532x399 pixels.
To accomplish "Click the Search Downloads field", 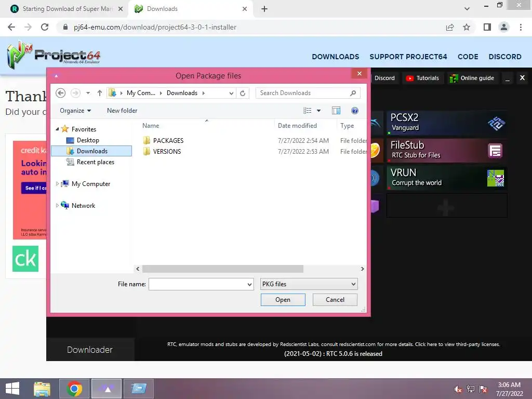I will 308,93.
